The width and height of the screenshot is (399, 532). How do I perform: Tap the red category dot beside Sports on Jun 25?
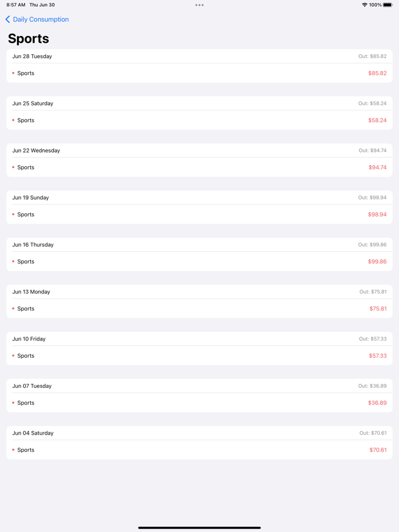tap(14, 120)
